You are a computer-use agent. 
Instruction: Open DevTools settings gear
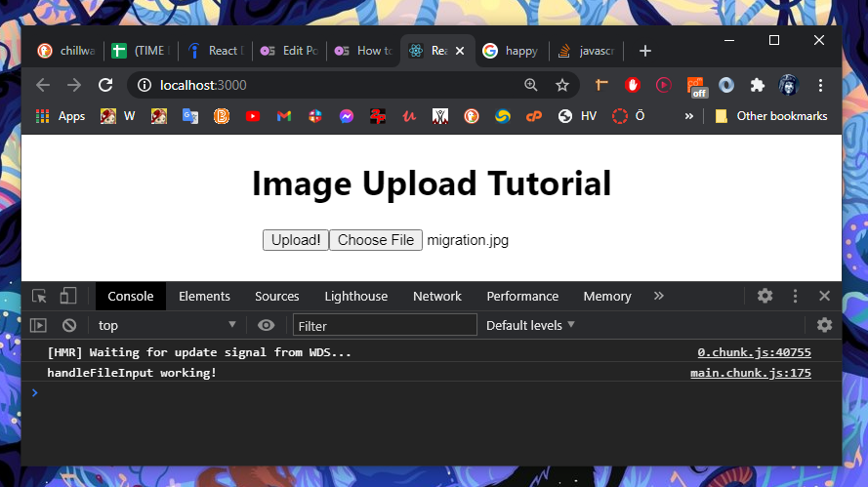click(765, 296)
